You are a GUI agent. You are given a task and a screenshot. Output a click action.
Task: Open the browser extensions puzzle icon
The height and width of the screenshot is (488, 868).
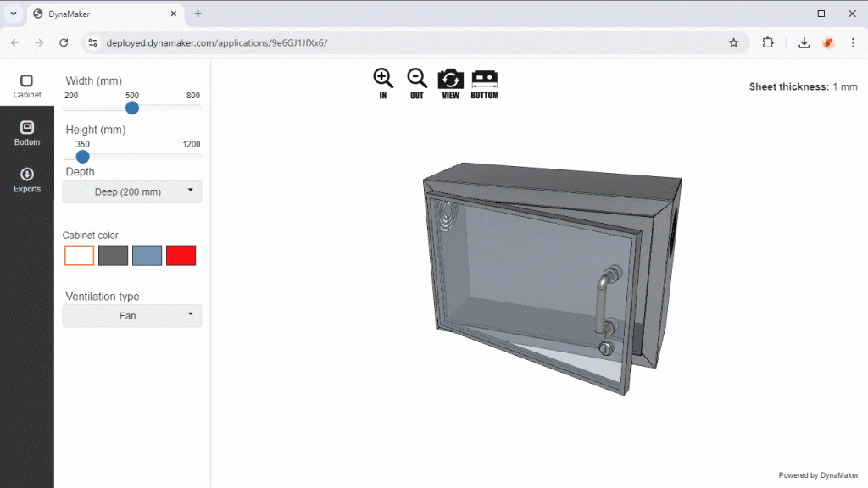768,42
